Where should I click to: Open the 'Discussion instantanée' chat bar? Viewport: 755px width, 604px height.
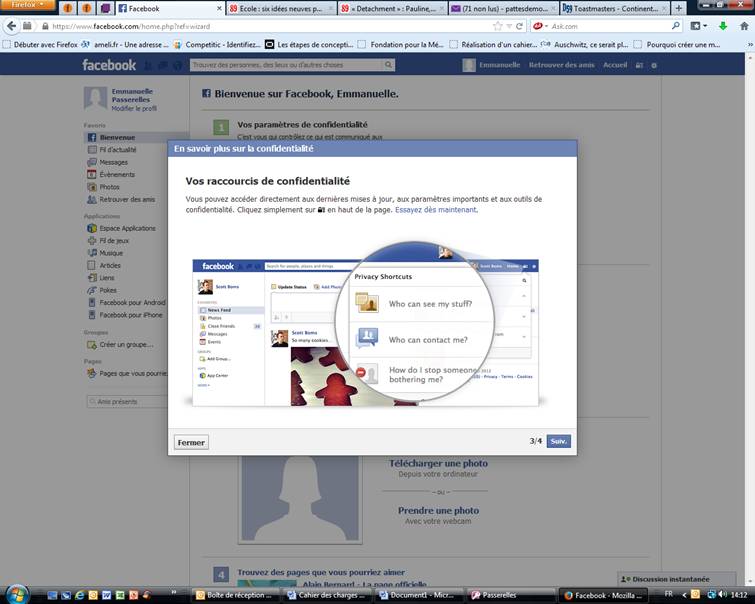(677, 579)
